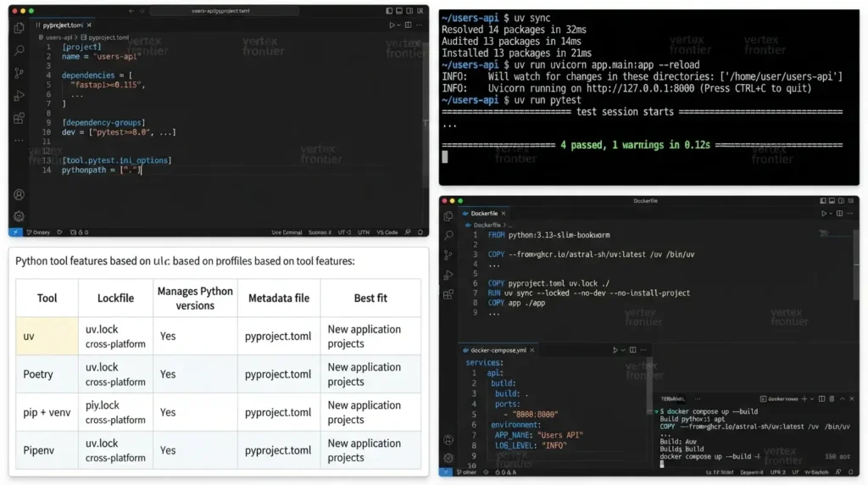The width and height of the screenshot is (868, 485).
Task: Run the pyproject.toml file with play icon
Action: 392,25
